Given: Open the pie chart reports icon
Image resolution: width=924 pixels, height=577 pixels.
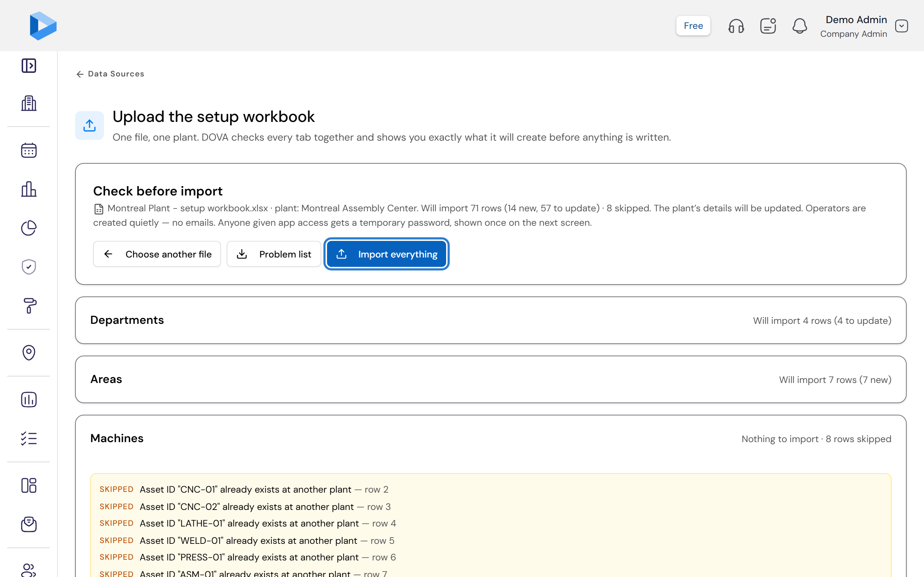Looking at the screenshot, I should tap(29, 228).
